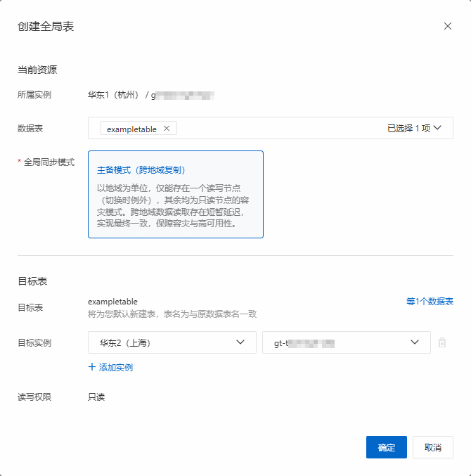The height and width of the screenshot is (476, 471).
Task: Add another instance via 添加实例
Action: 110,367
